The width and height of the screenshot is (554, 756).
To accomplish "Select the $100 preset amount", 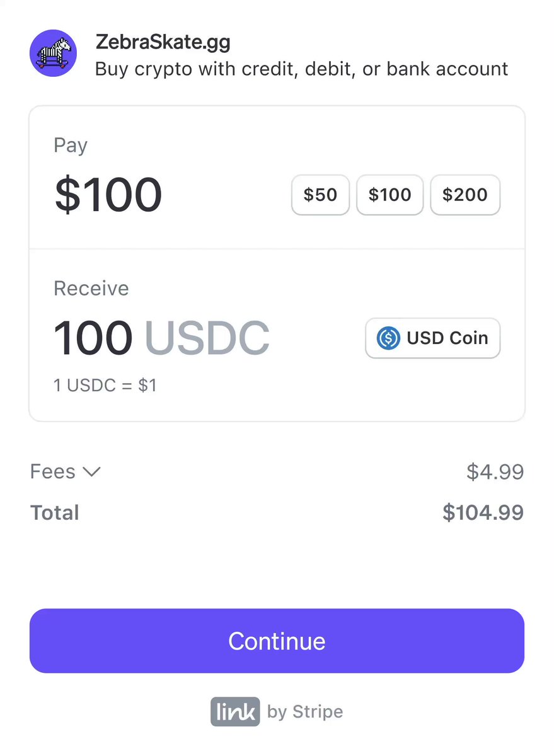I will click(x=390, y=195).
